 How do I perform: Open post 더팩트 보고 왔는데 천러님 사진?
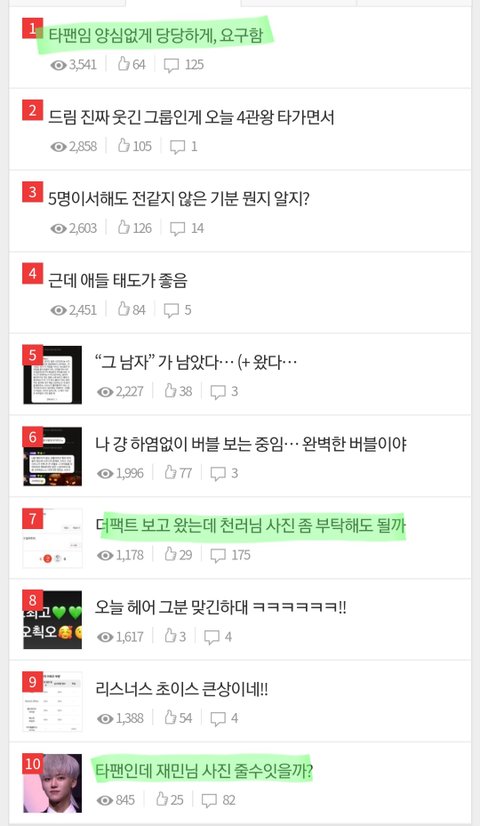[x=251, y=525]
